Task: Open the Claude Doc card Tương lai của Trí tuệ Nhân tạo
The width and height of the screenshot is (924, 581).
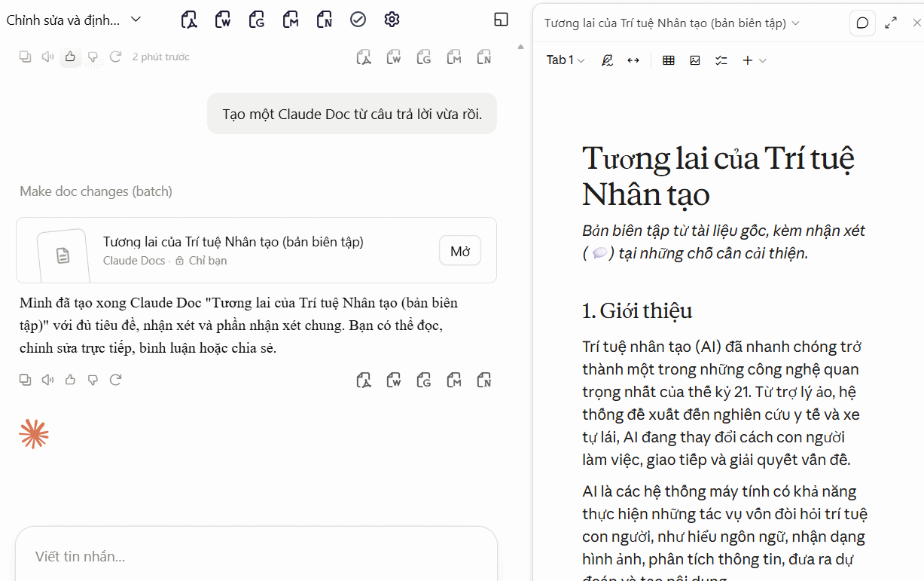Action: tap(256, 250)
